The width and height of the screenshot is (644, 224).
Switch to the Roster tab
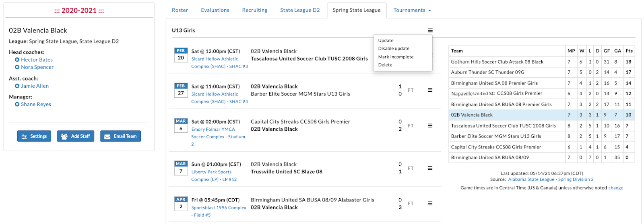(180, 10)
